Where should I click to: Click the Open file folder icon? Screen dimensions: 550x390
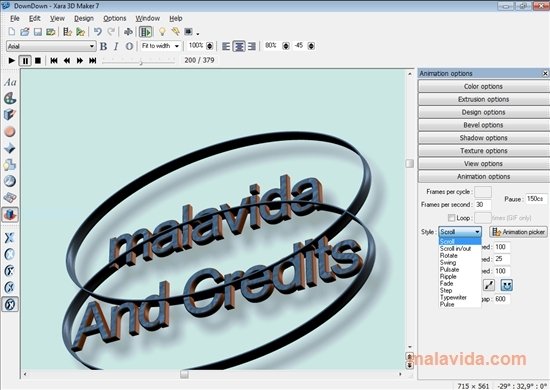pos(25,32)
